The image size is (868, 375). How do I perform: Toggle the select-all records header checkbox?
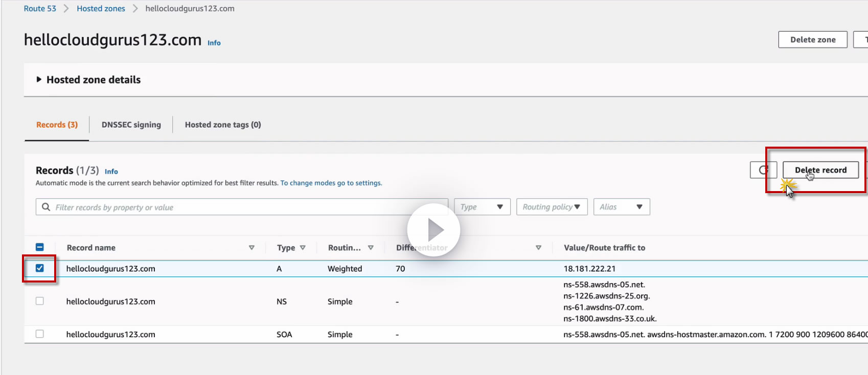[40, 247]
